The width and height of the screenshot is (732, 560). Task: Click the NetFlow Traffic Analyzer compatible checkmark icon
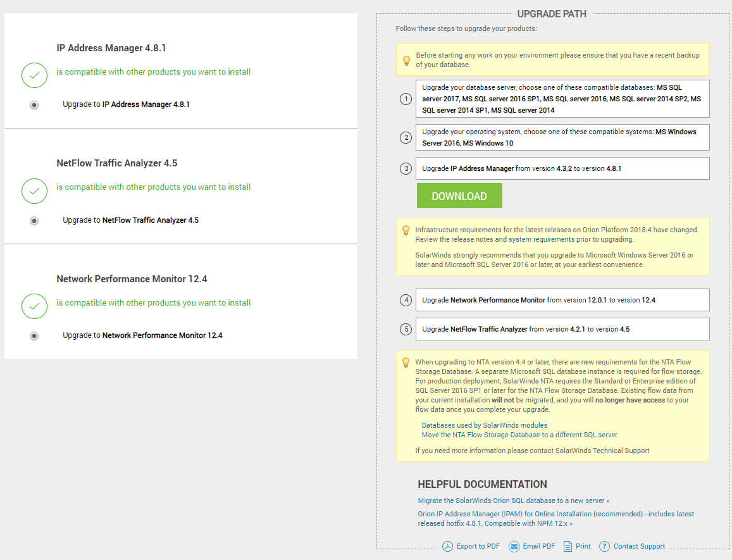click(35, 191)
